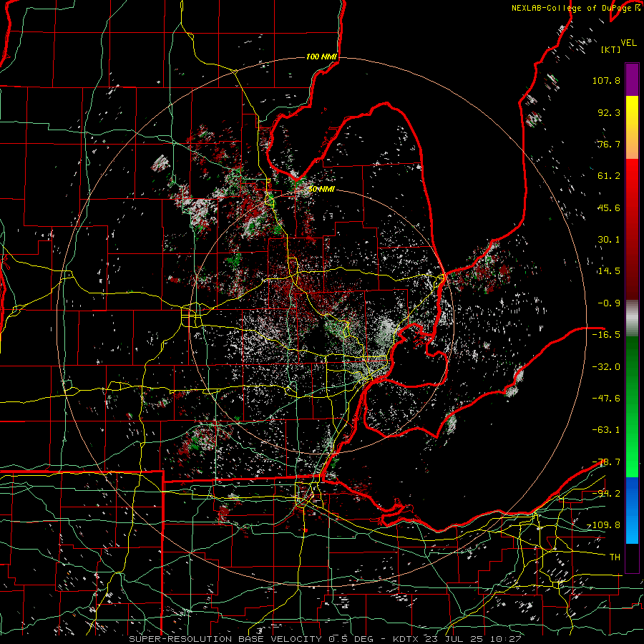Screen dimensions: 644x644
Task: Click the VEL legend title
Action: pyautogui.click(x=628, y=43)
